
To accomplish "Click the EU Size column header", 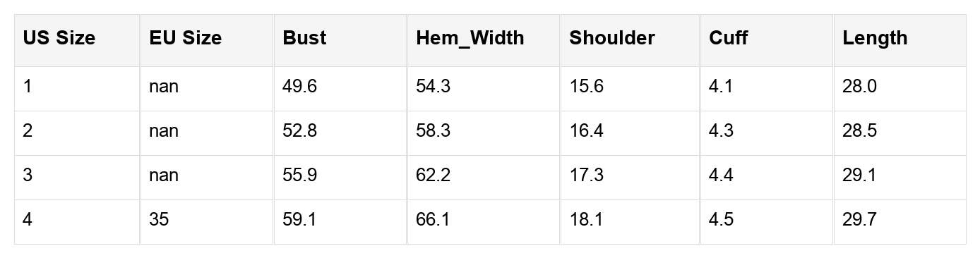I will 186,38.
